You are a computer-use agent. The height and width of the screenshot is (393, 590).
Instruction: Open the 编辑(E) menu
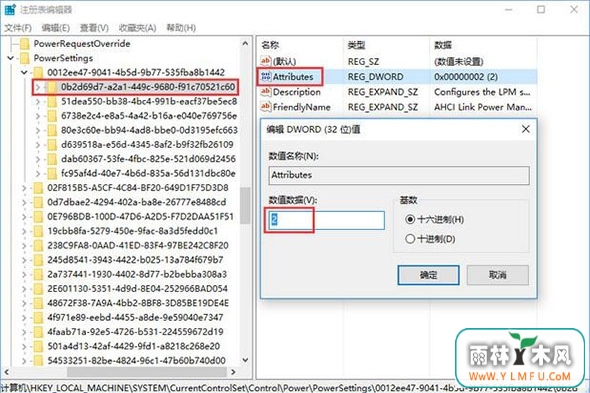[56, 28]
